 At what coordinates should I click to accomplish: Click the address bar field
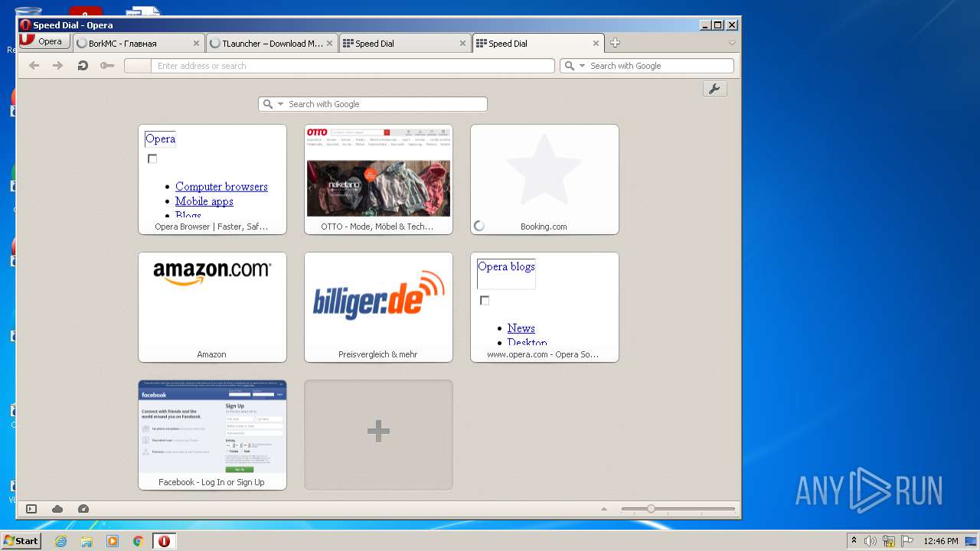point(353,66)
